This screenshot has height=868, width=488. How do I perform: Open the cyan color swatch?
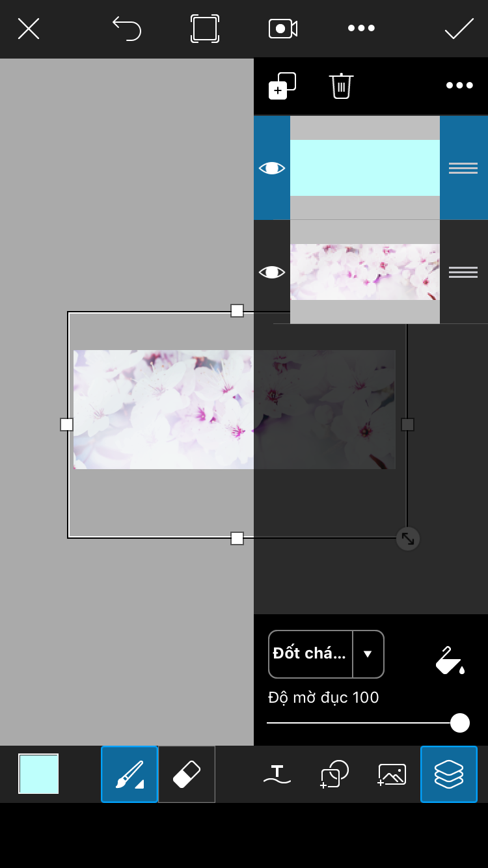38,774
